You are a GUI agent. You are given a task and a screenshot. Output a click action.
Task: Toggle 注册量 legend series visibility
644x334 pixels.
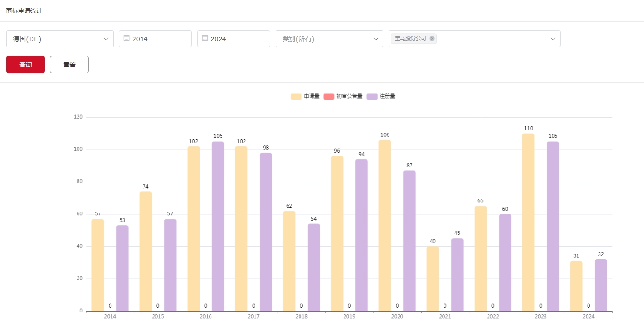point(381,96)
